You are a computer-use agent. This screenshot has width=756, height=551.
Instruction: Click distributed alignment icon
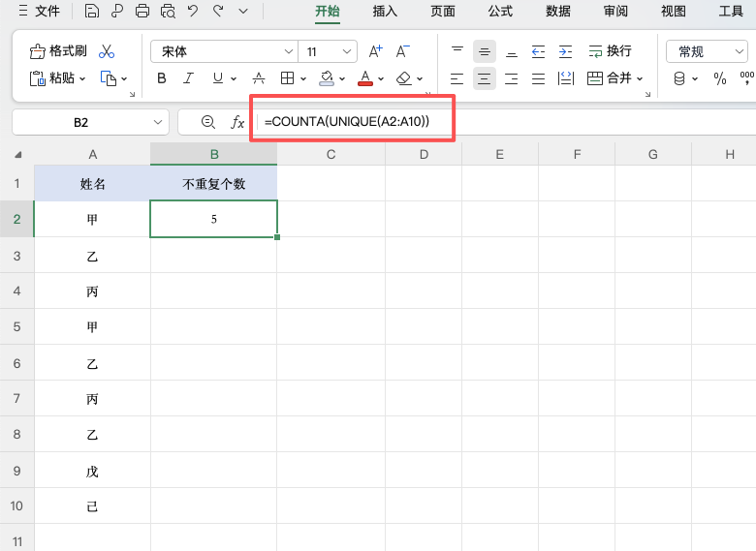click(x=566, y=78)
